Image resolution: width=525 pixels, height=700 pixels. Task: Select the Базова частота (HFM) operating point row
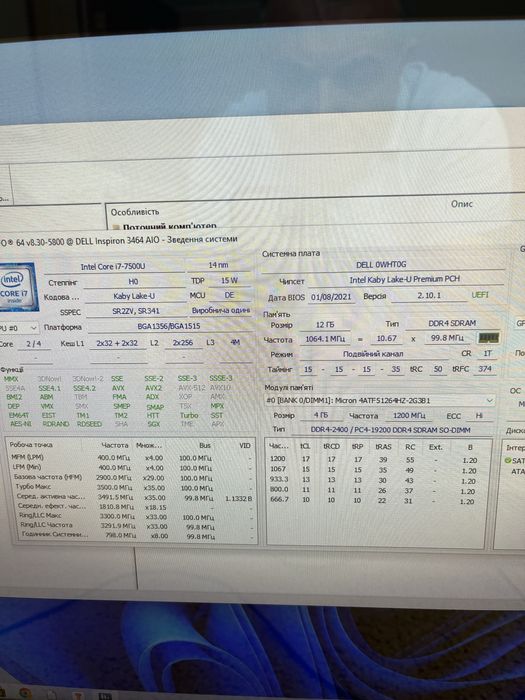[133, 477]
